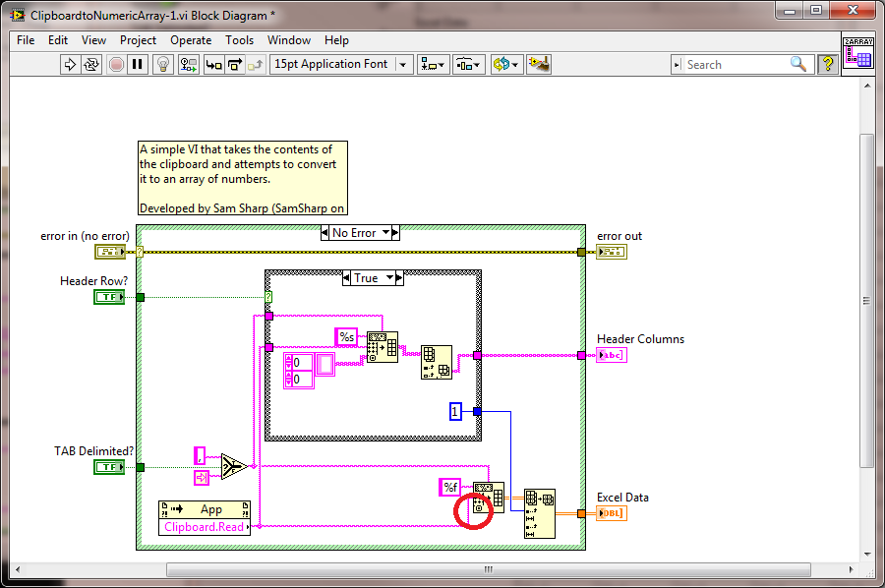Click the error case selector question-mark terminal
The image size is (885, 588).
coord(140,252)
